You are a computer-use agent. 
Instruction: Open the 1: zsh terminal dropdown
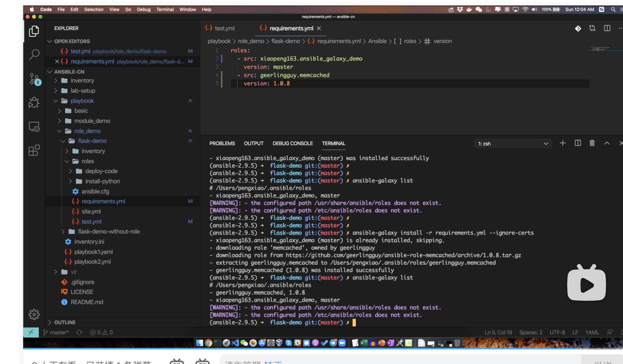point(513,144)
